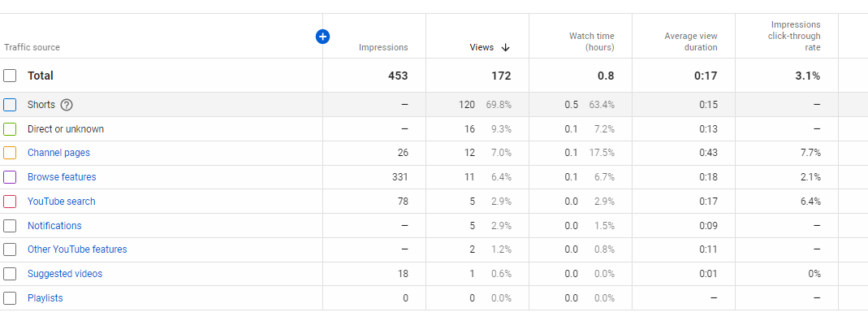Open the Shorts help question-mark icon
868x334 pixels.
coord(67,105)
